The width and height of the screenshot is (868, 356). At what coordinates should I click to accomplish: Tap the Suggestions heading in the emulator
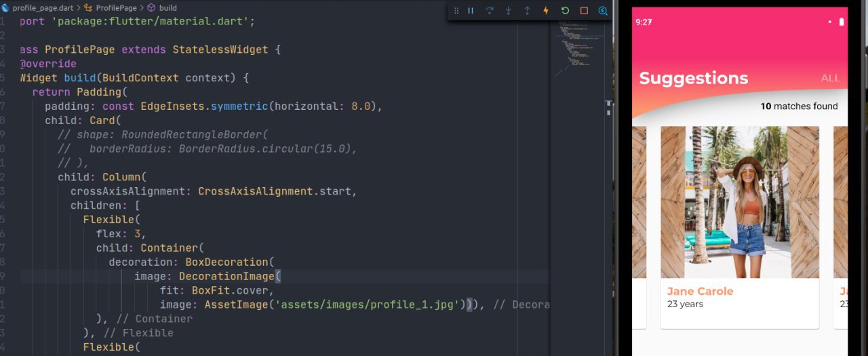[x=694, y=78]
